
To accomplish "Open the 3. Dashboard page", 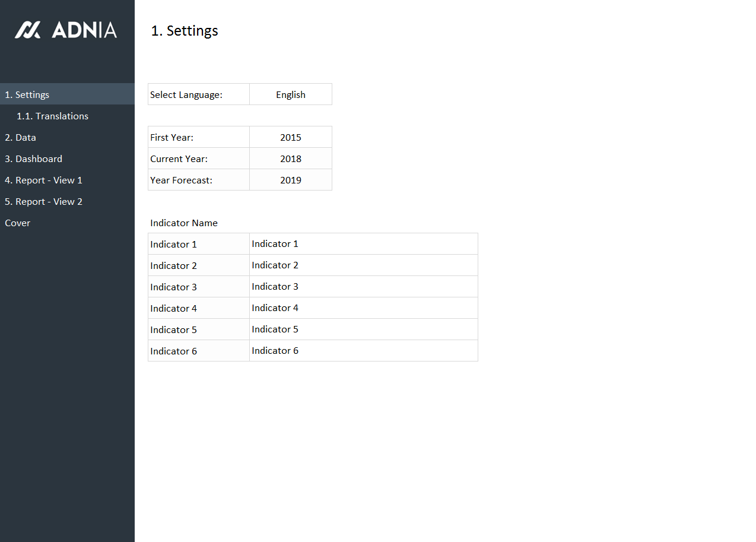I will tap(34, 159).
